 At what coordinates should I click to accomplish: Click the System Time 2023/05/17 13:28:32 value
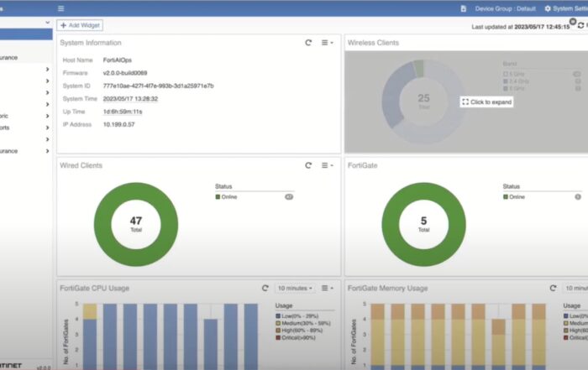tap(130, 99)
